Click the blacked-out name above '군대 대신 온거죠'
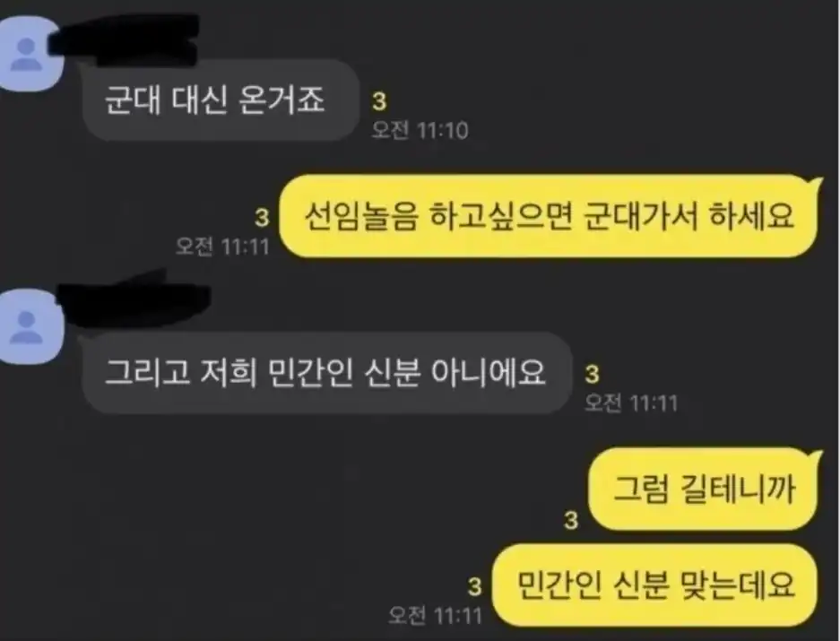Viewport: 840px width, 641px height. pos(125,40)
